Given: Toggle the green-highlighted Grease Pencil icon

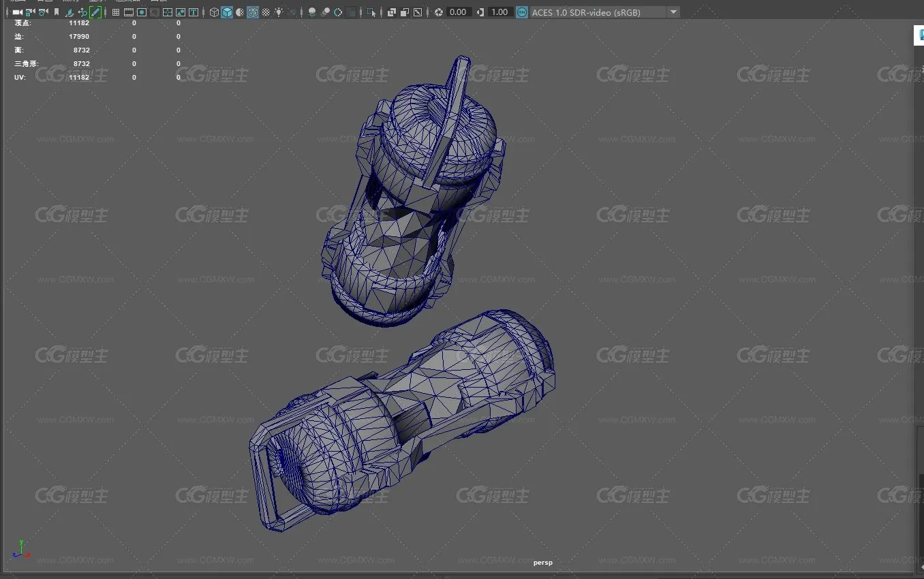Looking at the screenshot, I should click(x=95, y=12).
